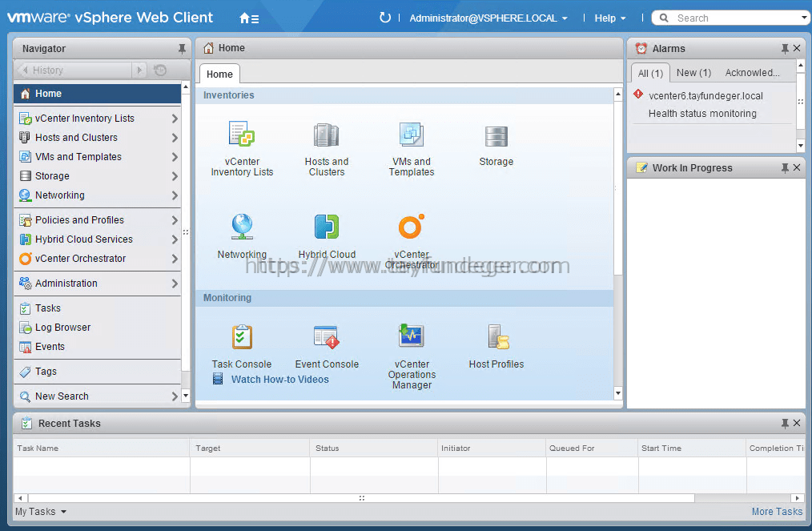Open the Networking globe icon on Home
Screen dimensions: 812x531
point(242,227)
